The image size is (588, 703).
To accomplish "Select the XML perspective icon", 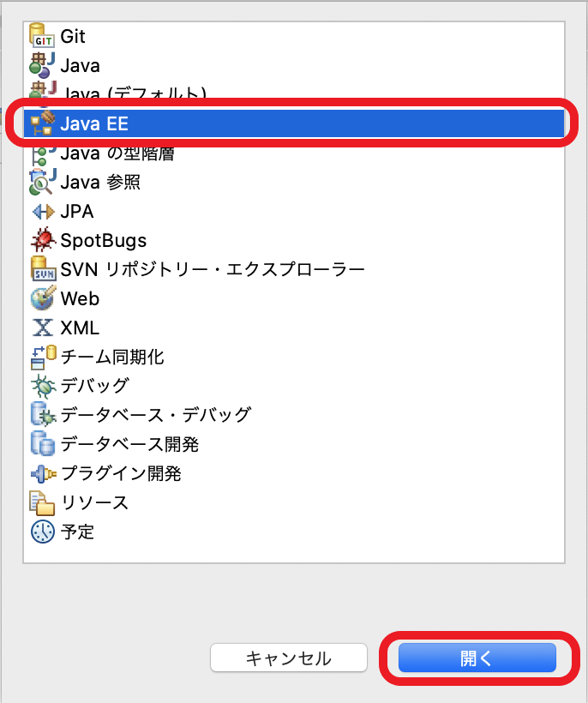I will (x=43, y=327).
